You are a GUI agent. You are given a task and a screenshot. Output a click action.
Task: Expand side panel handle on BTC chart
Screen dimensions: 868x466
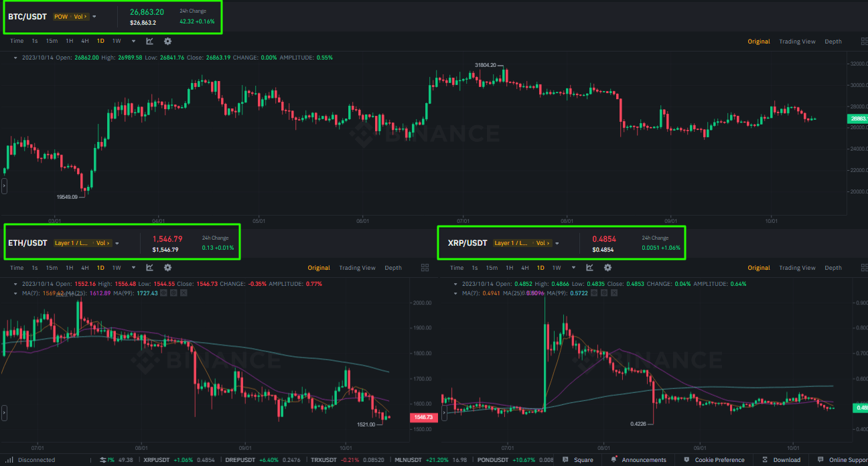(x=4, y=186)
